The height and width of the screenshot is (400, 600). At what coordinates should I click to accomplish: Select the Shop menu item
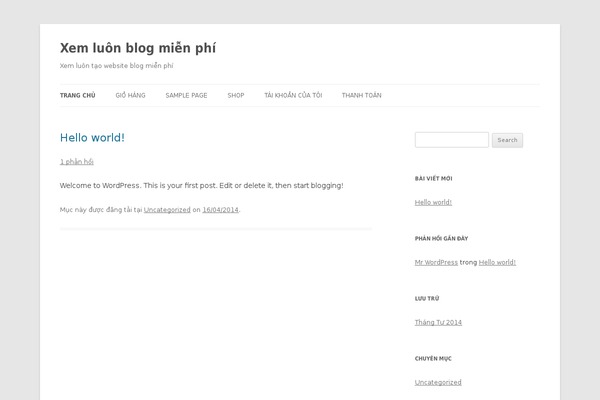tap(236, 95)
